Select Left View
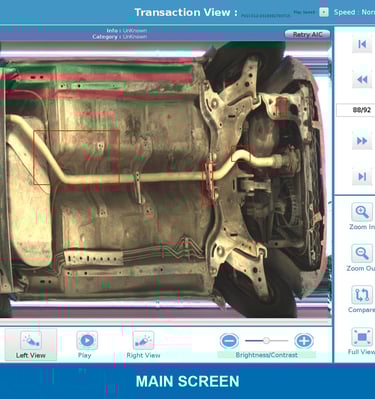Viewport: 375px width, 399px height. click(x=31, y=344)
